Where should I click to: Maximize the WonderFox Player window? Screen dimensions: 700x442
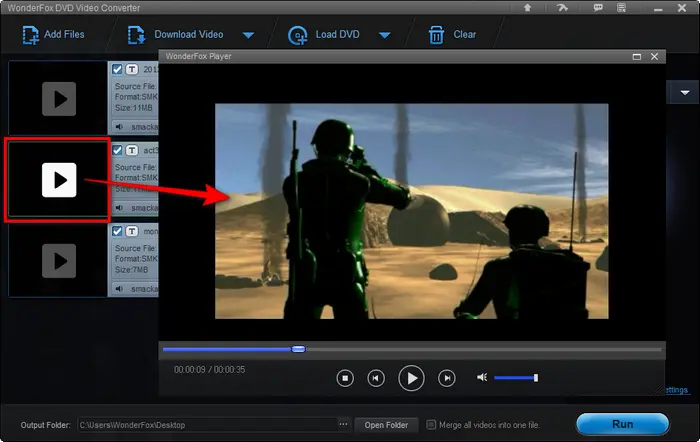[x=637, y=57]
